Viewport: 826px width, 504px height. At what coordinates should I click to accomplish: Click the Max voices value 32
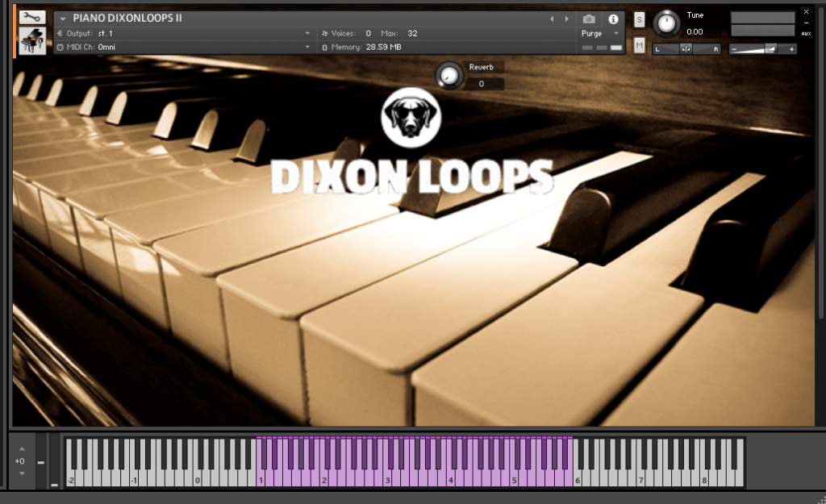412,33
